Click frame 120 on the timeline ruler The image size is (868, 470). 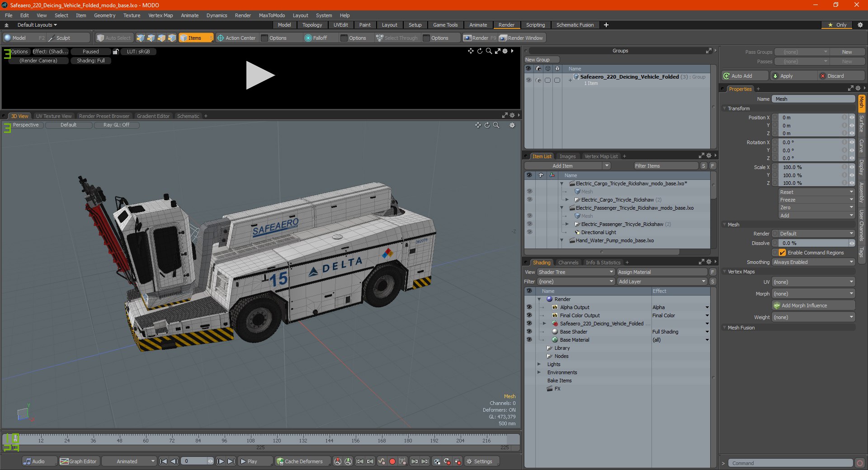click(x=277, y=439)
